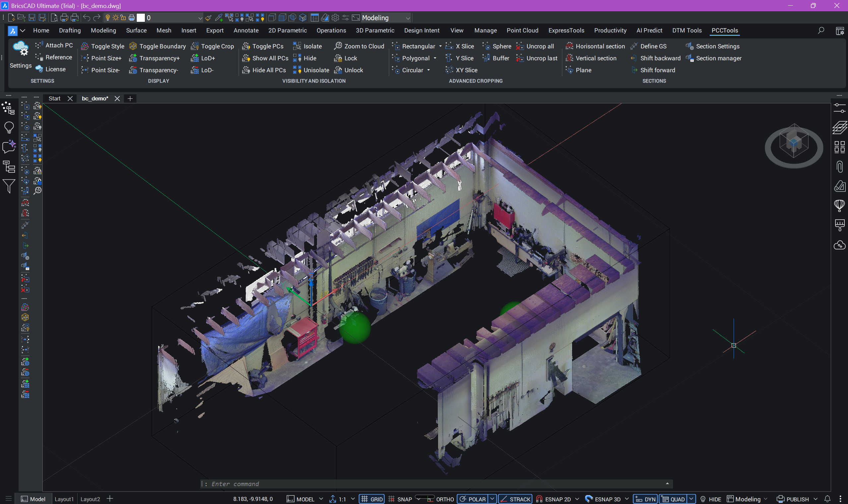Screen dimensions: 848x504
Task: Choose the Sphere crop tool
Action: [x=496, y=46]
